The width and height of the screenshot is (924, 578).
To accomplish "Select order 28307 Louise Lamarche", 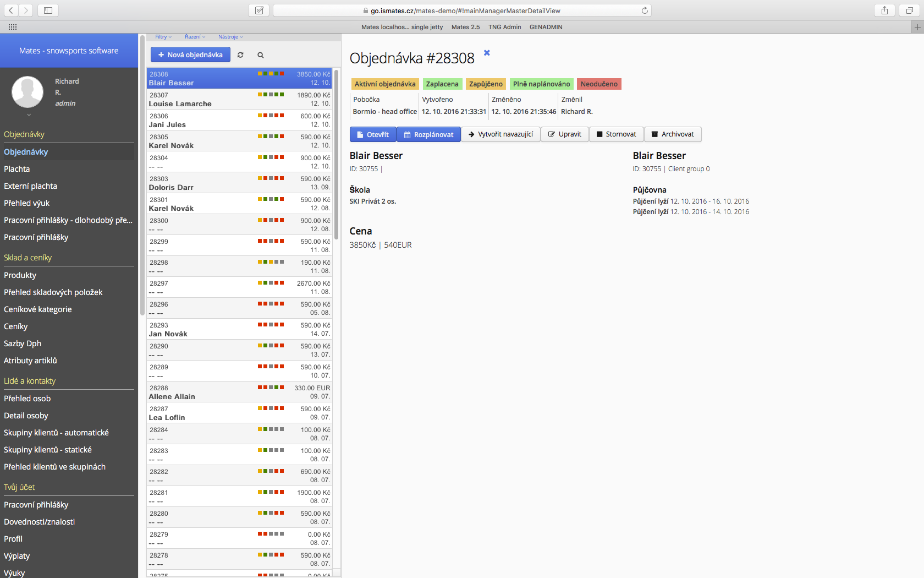I will tap(239, 99).
